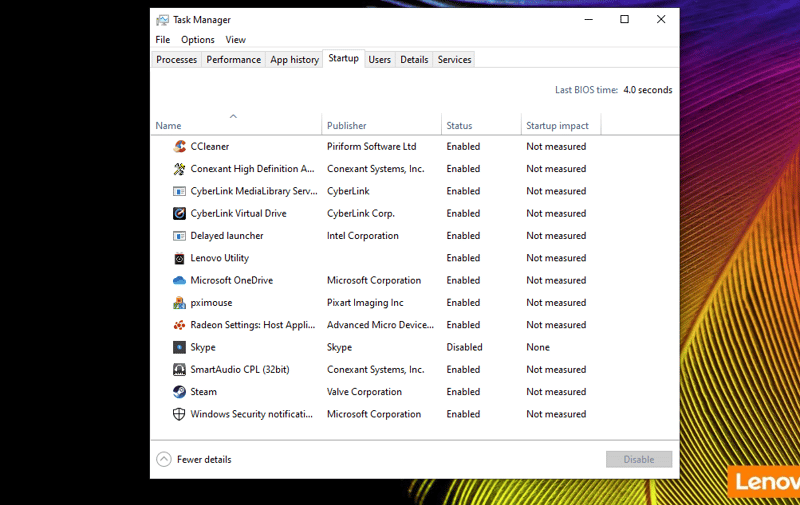Viewport: 800px width, 505px height.
Task: Select the Steam icon in startup list
Action: point(179,392)
